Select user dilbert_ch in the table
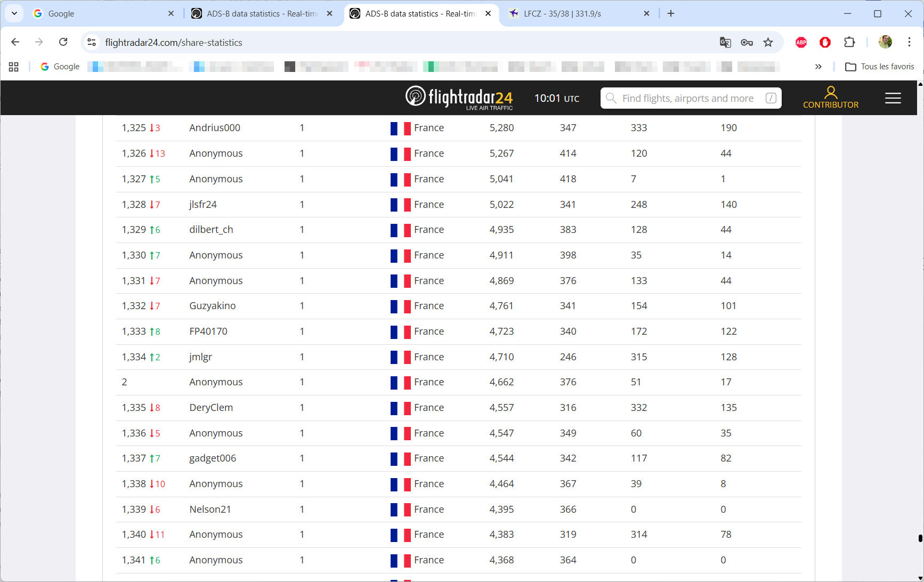This screenshot has width=924, height=582. pyautogui.click(x=211, y=230)
